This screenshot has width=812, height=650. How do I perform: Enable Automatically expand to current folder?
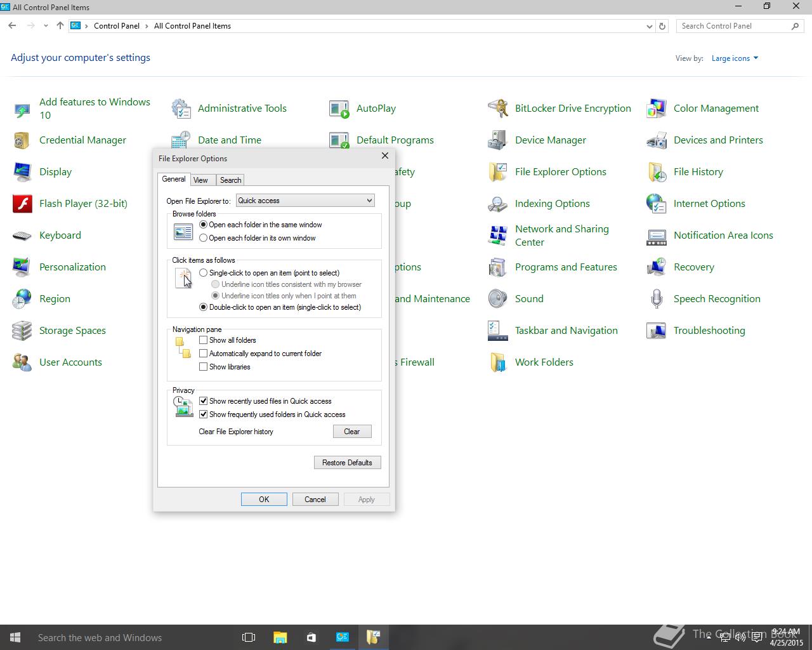203,354
